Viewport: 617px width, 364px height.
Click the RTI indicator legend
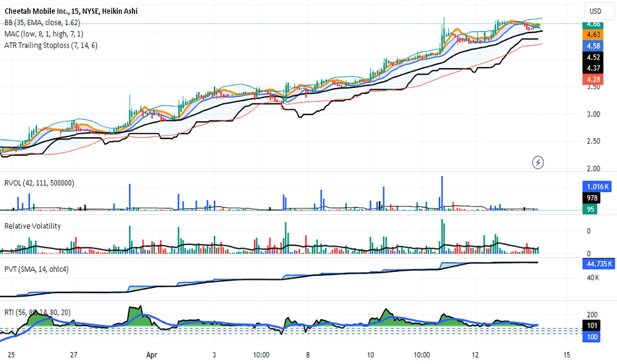tap(37, 312)
